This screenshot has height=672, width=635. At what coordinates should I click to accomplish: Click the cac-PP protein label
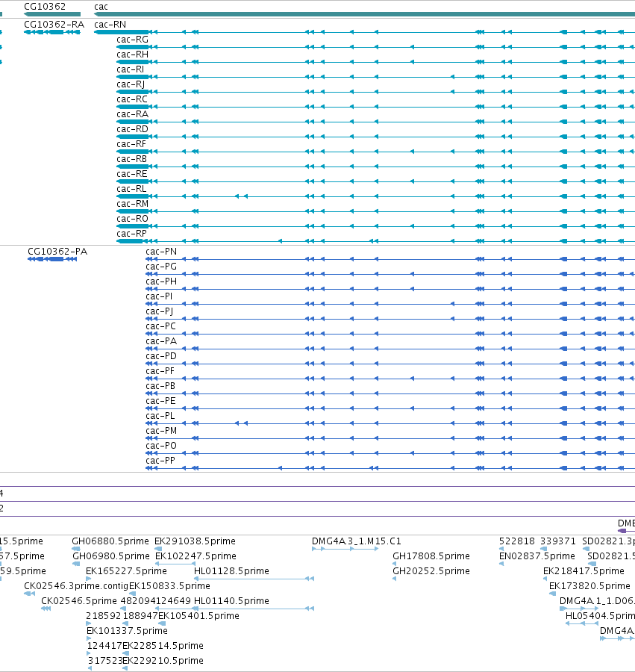point(160,461)
